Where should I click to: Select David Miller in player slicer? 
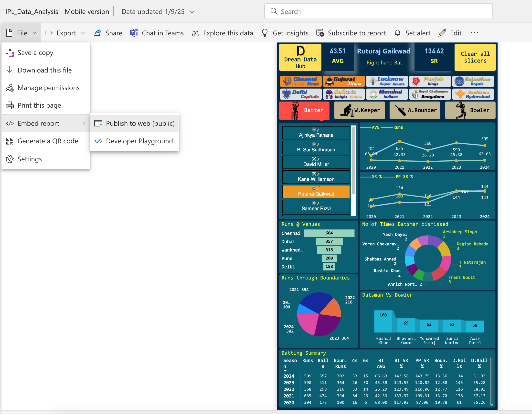click(x=316, y=162)
